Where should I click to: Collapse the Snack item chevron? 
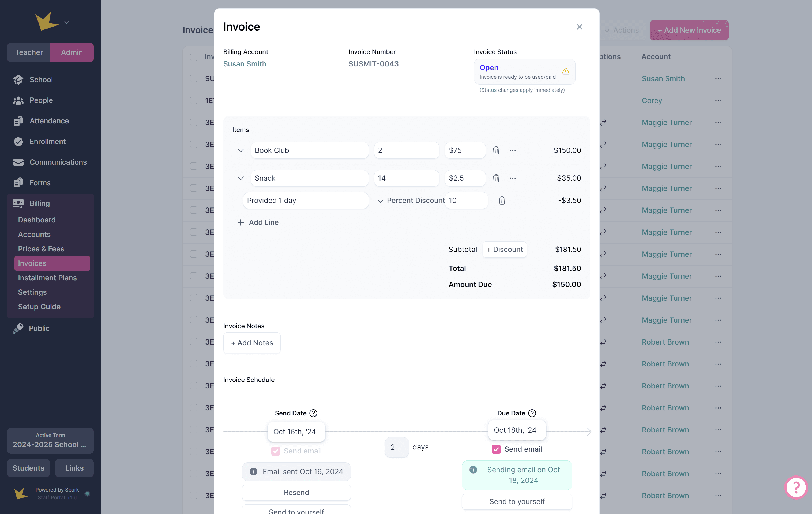click(x=240, y=178)
